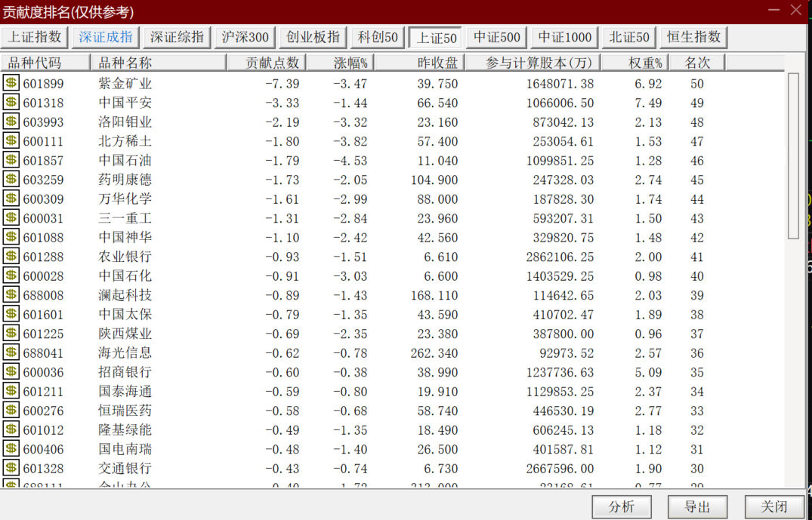Screen dimensions: 812x520
Task: Click the stock icon beside 601088 中国神华
Action: click(11, 236)
